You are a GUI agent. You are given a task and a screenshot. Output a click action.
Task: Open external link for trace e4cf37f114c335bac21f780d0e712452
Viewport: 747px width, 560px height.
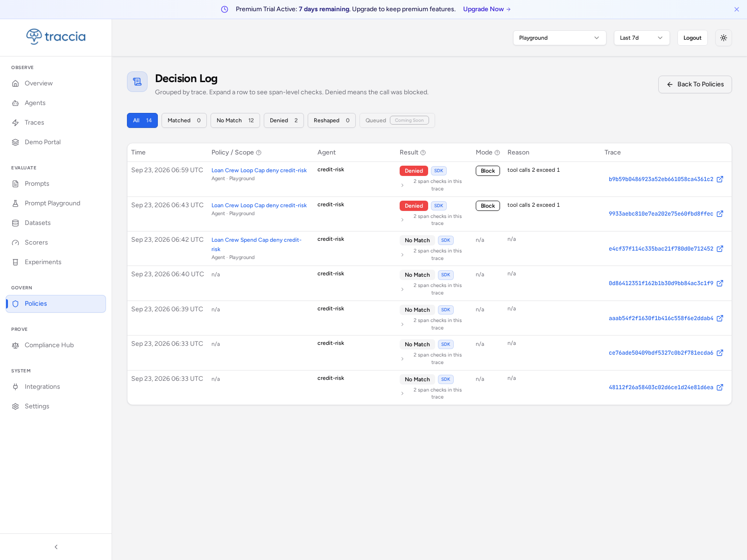click(720, 249)
